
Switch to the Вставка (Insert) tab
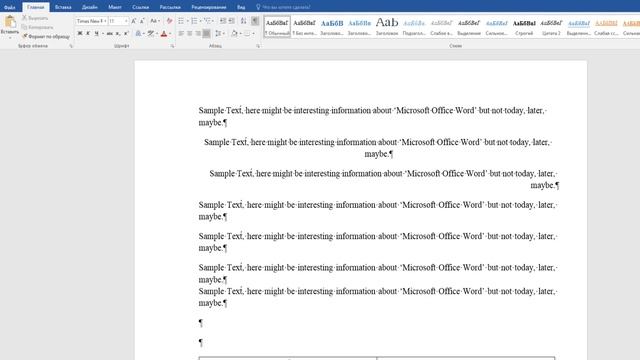click(x=63, y=7)
